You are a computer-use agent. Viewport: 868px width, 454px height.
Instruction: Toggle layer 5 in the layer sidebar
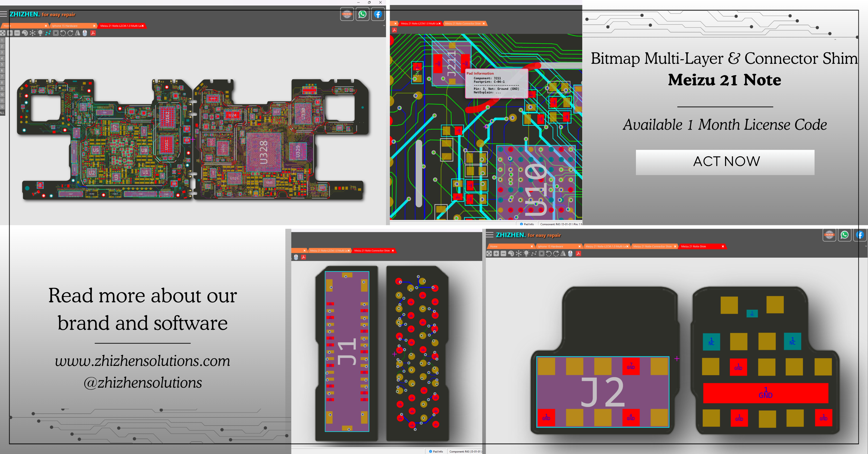[x=2, y=64]
